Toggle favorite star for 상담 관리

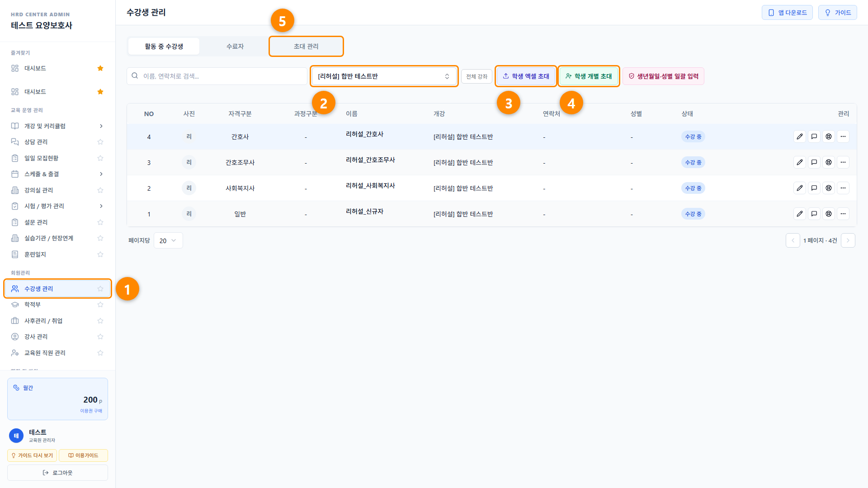coord(100,142)
